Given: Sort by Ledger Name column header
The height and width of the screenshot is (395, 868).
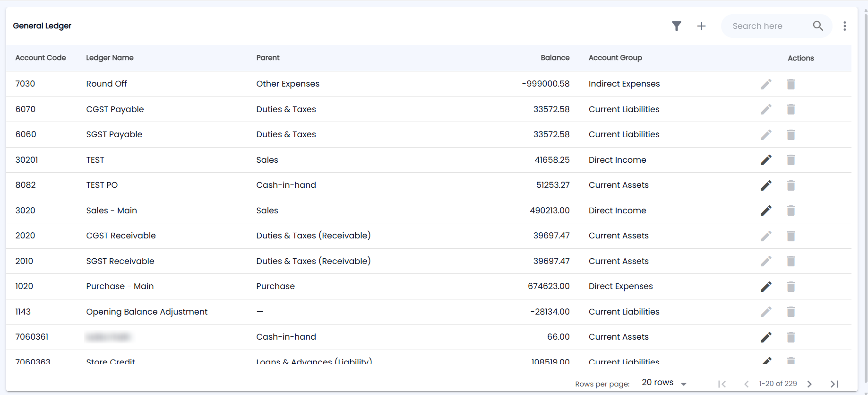Looking at the screenshot, I should pos(110,58).
